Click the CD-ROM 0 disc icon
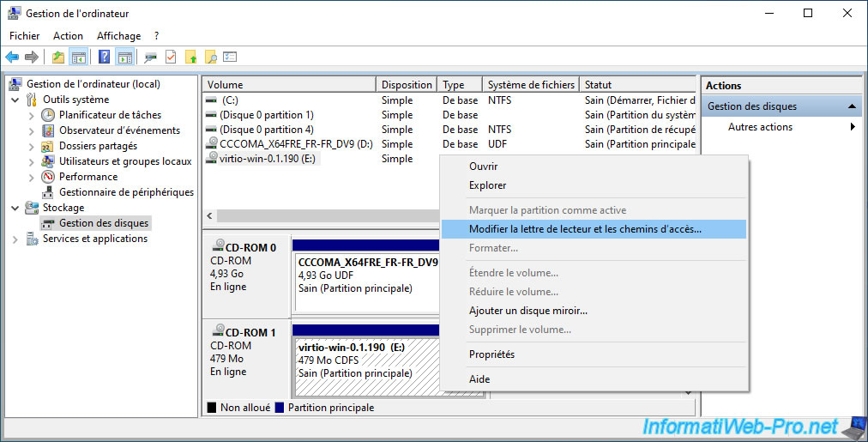Screen dimensions: 868x442 (218, 246)
